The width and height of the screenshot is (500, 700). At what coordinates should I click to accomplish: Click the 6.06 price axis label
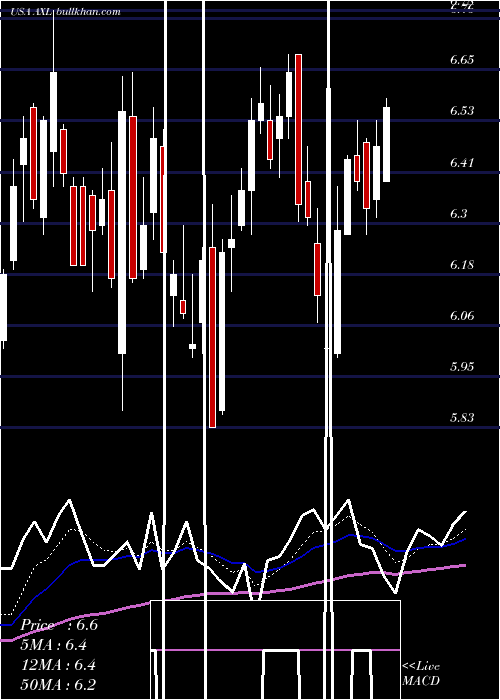(462, 316)
